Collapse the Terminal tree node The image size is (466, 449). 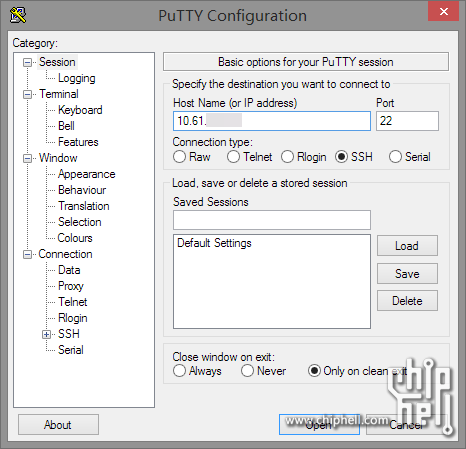tap(27, 94)
